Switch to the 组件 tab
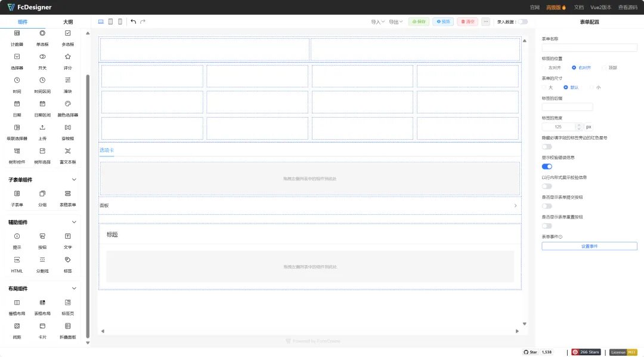 click(x=23, y=22)
